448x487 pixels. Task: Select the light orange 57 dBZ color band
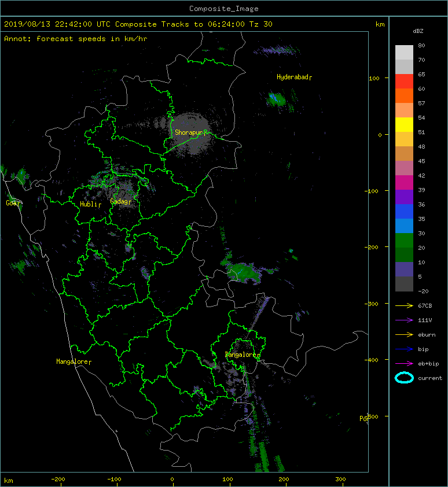coord(404,110)
